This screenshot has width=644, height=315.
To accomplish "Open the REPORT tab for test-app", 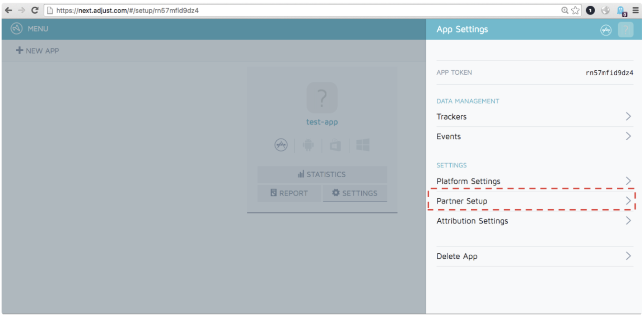I will coord(289,193).
